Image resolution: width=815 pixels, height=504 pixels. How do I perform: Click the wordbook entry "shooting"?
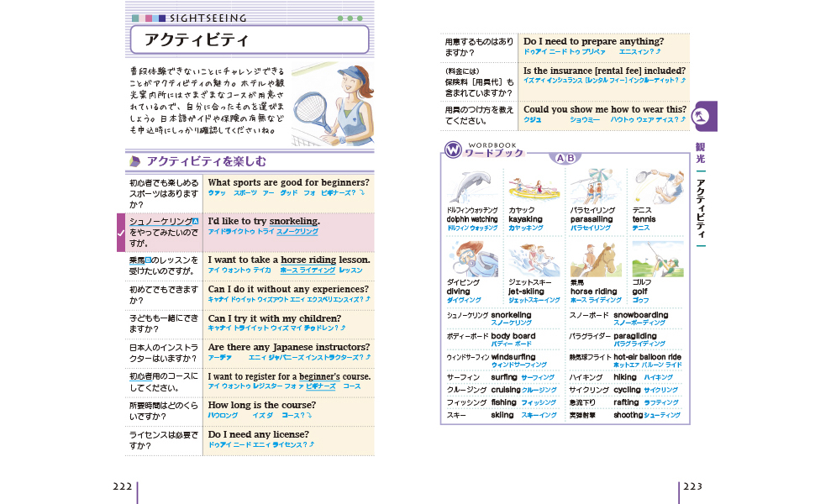(x=628, y=415)
